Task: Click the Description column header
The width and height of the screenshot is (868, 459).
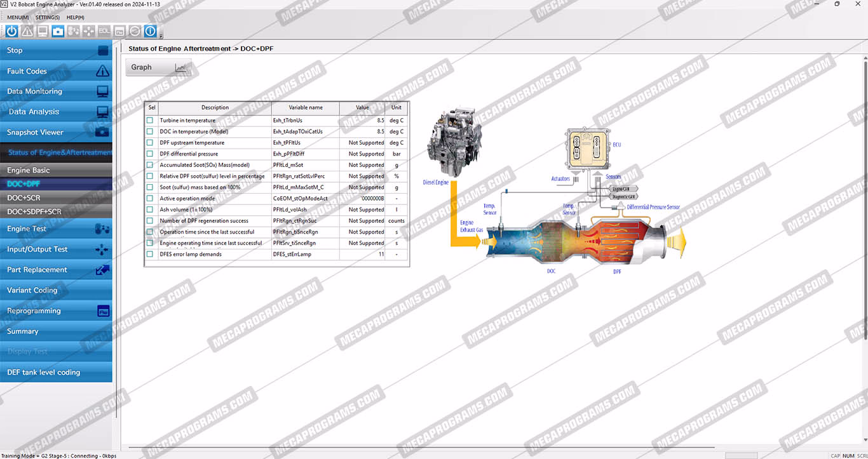Action: point(215,108)
